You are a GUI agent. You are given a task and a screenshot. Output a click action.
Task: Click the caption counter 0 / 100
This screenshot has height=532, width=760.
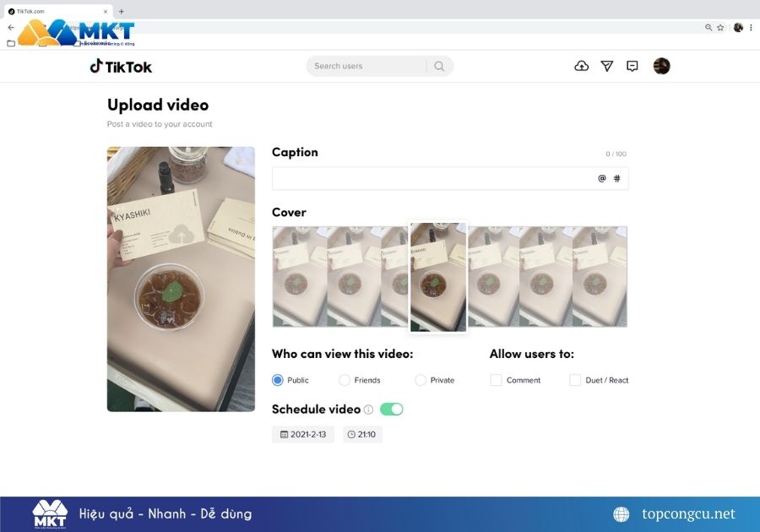[x=616, y=154]
